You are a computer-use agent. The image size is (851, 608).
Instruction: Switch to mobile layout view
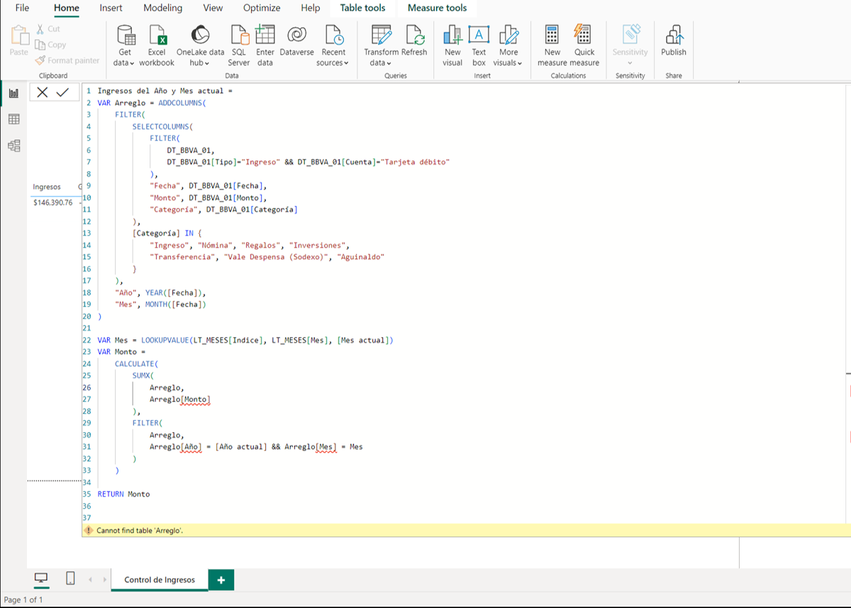(x=71, y=578)
